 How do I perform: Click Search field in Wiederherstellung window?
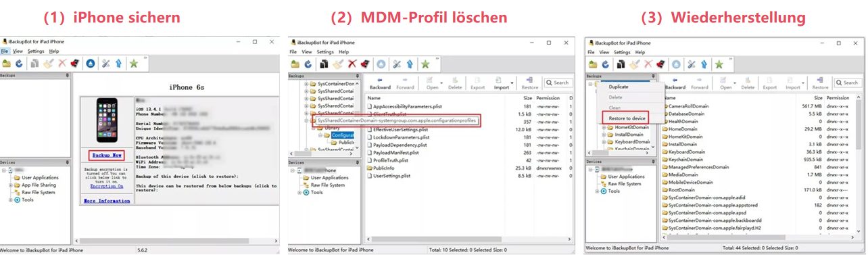click(847, 83)
